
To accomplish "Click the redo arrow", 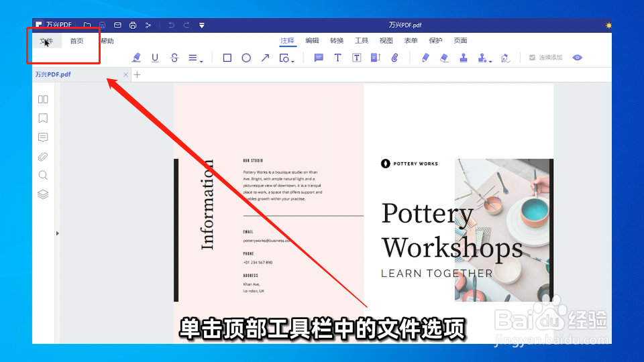I will (186, 25).
